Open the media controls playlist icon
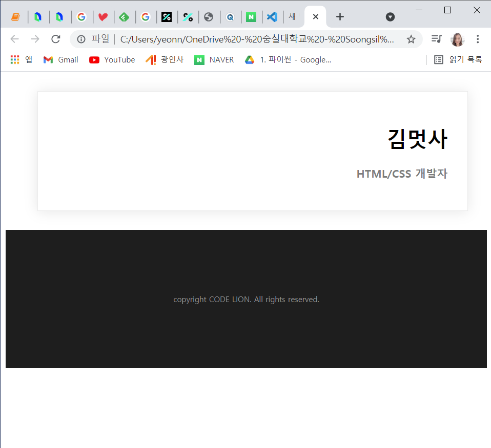This screenshot has width=491, height=448. (x=436, y=39)
